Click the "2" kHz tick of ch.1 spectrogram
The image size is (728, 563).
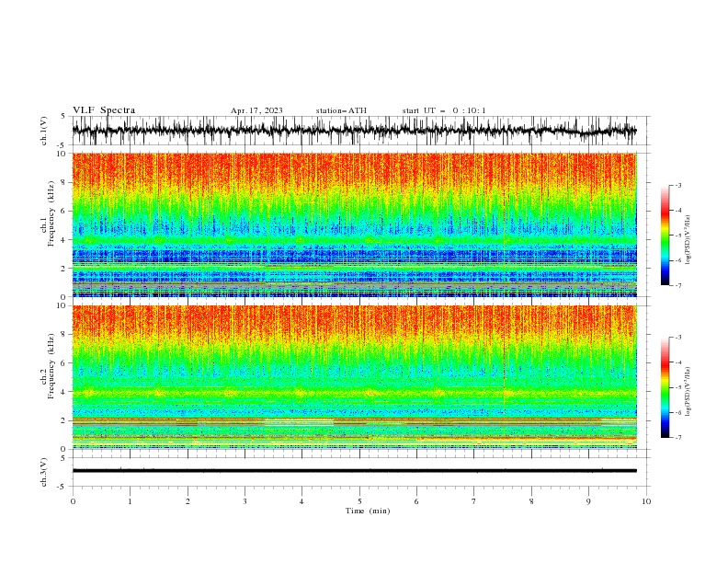(65, 269)
